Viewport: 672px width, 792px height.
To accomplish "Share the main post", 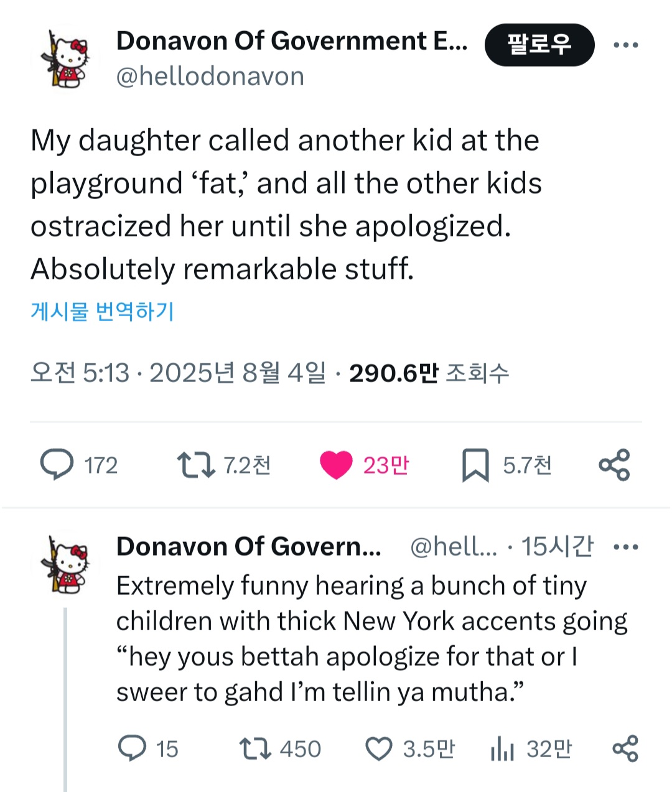I will tap(614, 465).
